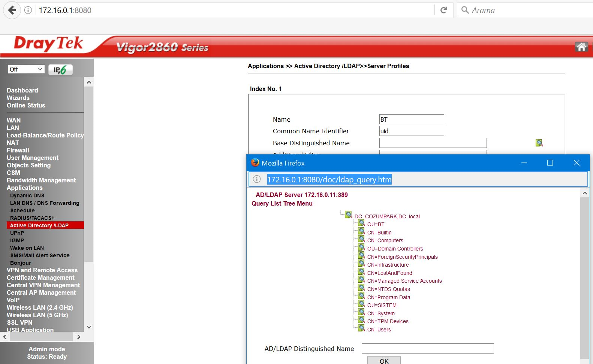The image size is (593, 364).
Task: Click the Common Name Identifier field
Action: click(411, 131)
